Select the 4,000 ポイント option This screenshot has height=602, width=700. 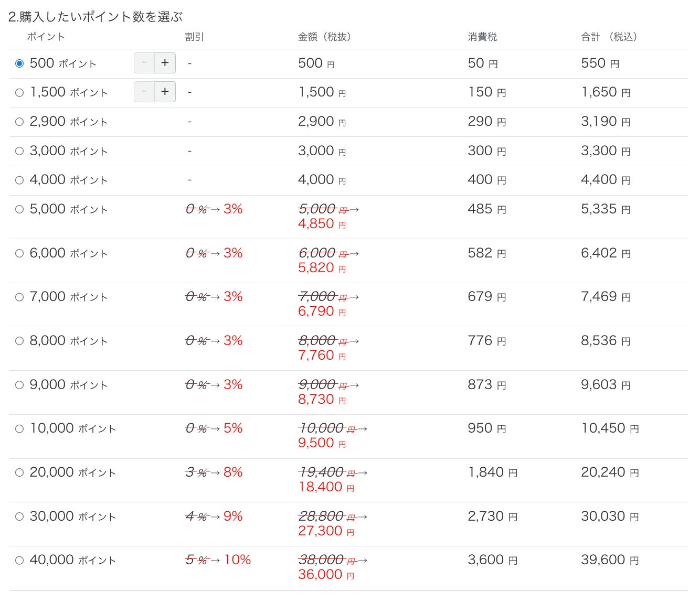click(19, 180)
